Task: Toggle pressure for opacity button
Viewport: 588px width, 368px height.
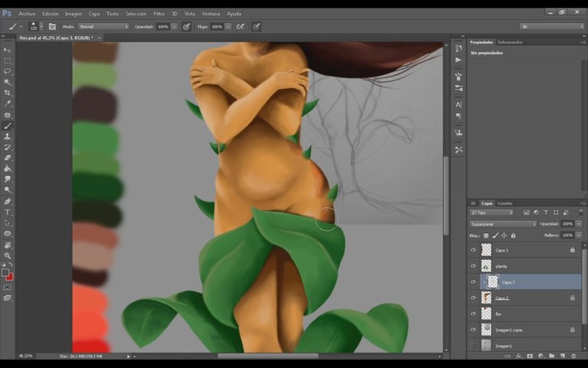Action: (186, 27)
